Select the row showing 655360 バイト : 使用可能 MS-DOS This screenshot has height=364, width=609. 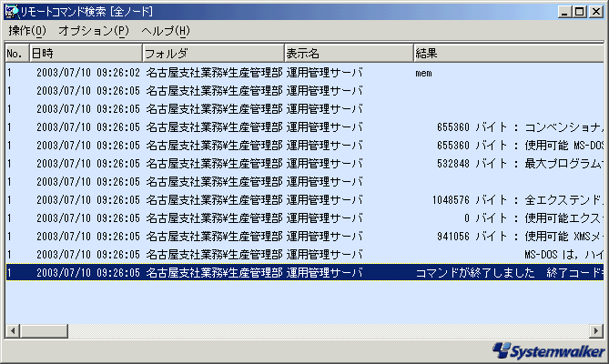[x=304, y=146]
